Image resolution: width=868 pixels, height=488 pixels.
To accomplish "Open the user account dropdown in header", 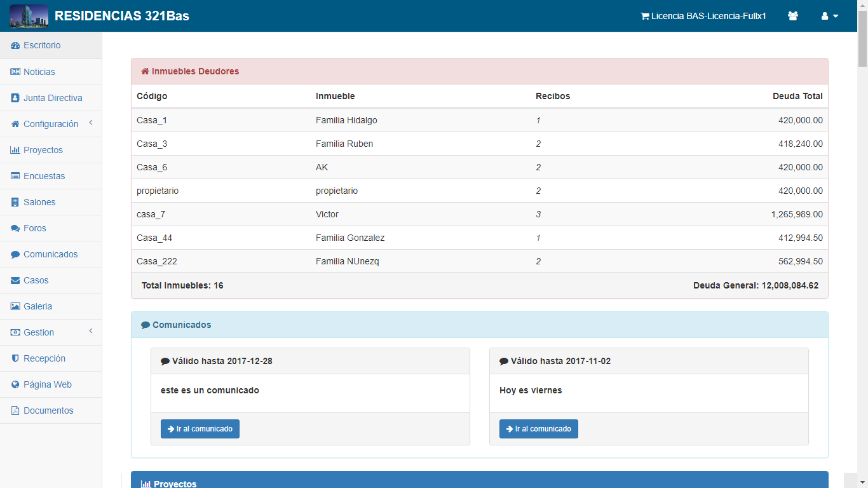I will [x=830, y=16].
